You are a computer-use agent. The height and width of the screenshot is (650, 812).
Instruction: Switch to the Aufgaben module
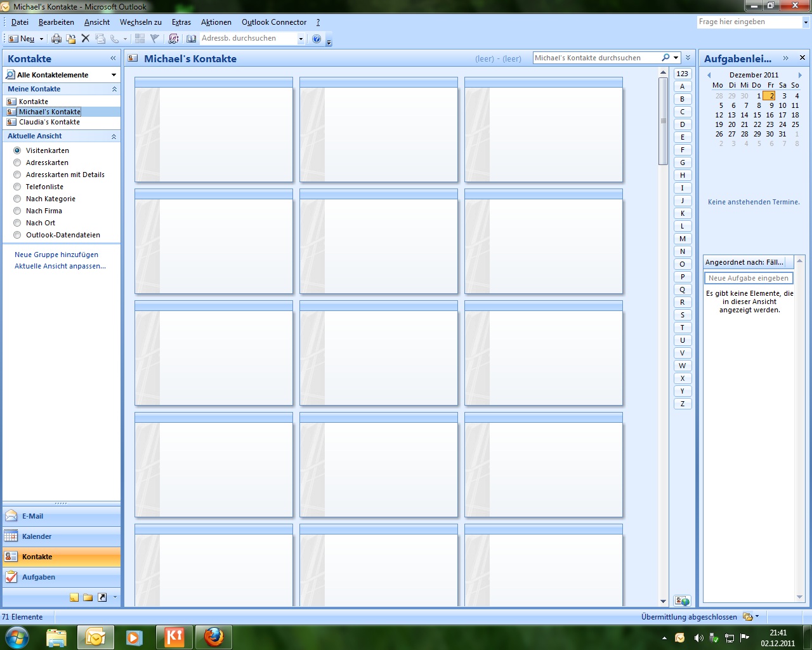[62, 577]
